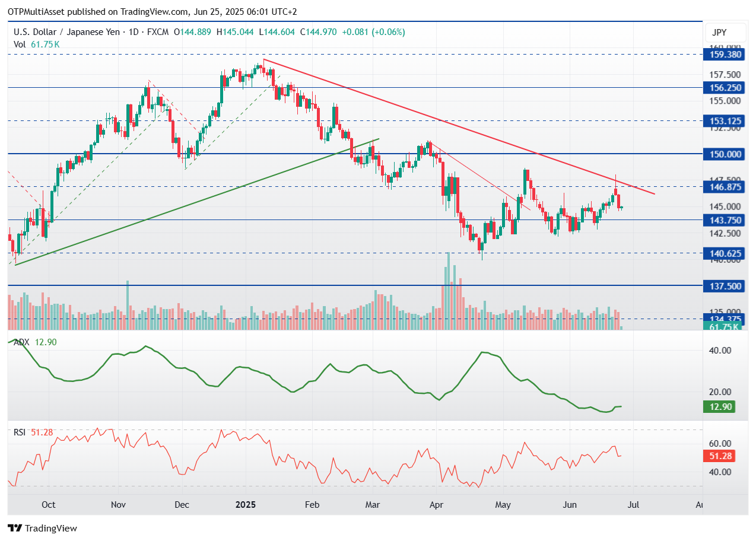Click the green ADX value 12.90 badge
This screenshot has height=541, width=756.
click(x=720, y=407)
